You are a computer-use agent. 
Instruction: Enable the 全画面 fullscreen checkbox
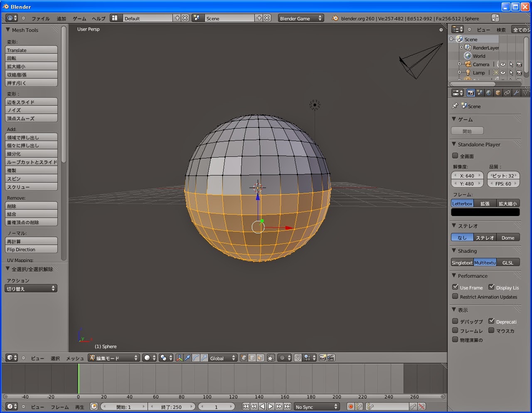pyautogui.click(x=455, y=156)
